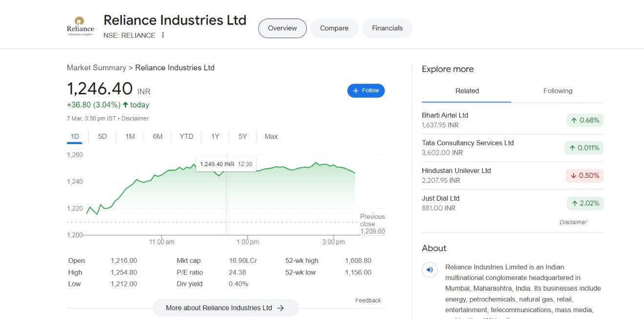The height and width of the screenshot is (319, 644).
Task: Open More about Reliance Industries Ltd
Action: point(225,308)
